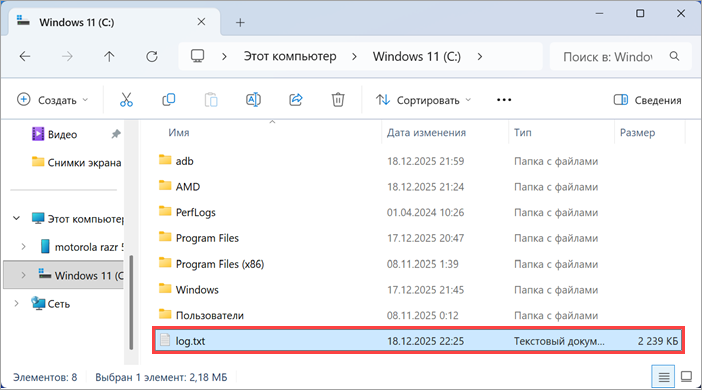
Task: Collapse Этот компьютер tree node
Action: [x=17, y=219]
